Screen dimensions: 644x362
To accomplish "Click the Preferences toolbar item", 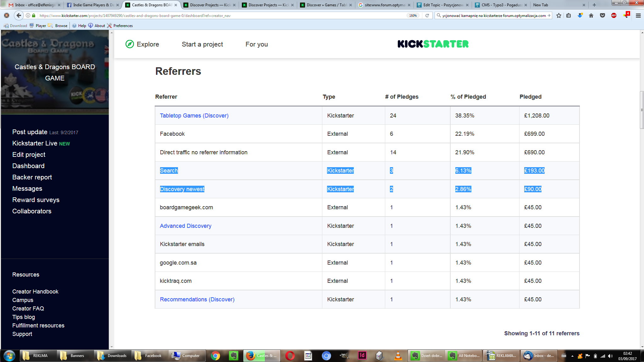I will (120, 26).
